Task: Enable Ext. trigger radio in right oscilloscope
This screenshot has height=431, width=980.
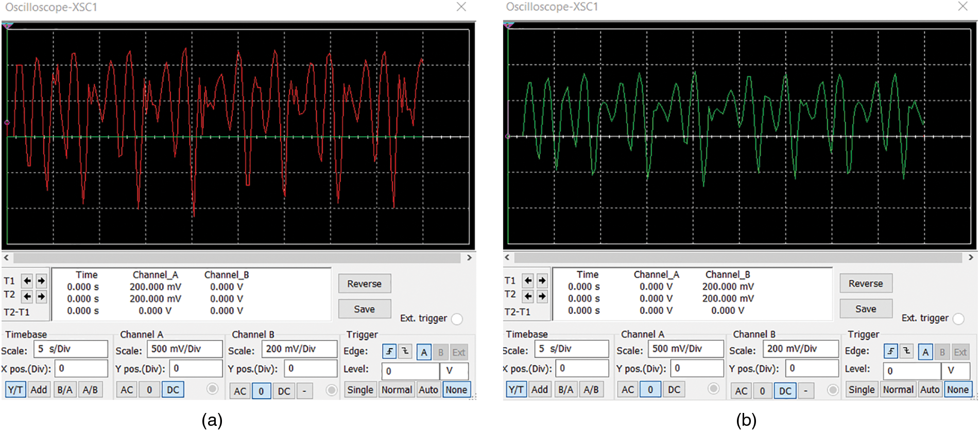Action: click(x=958, y=319)
